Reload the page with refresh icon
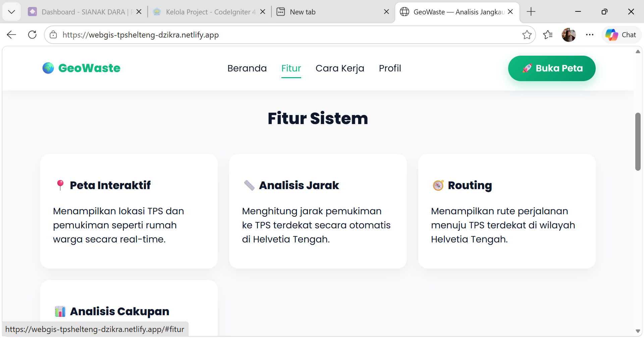This screenshot has height=338, width=644. point(32,35)
